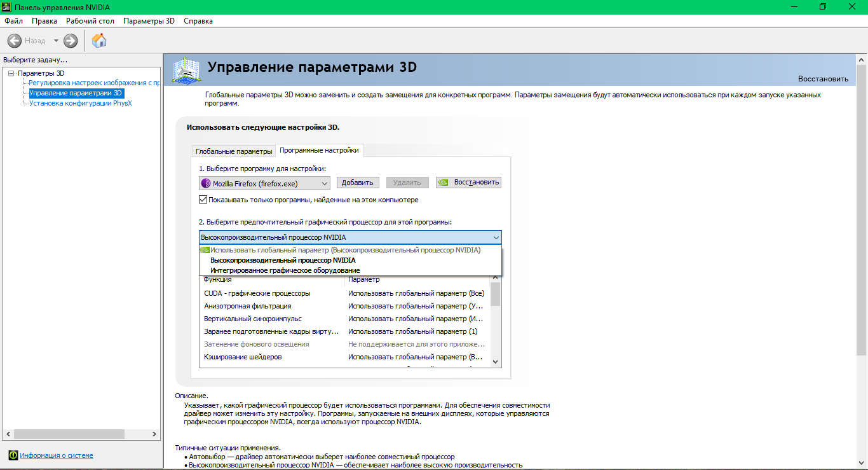
Task: Collapse the Параметры 3D tree node
Action: (11, 73)
